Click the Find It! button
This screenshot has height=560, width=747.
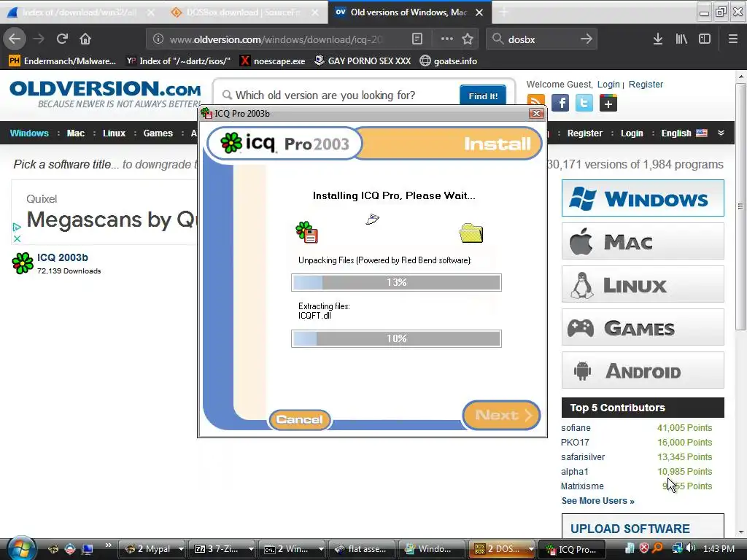click(483, 96)
